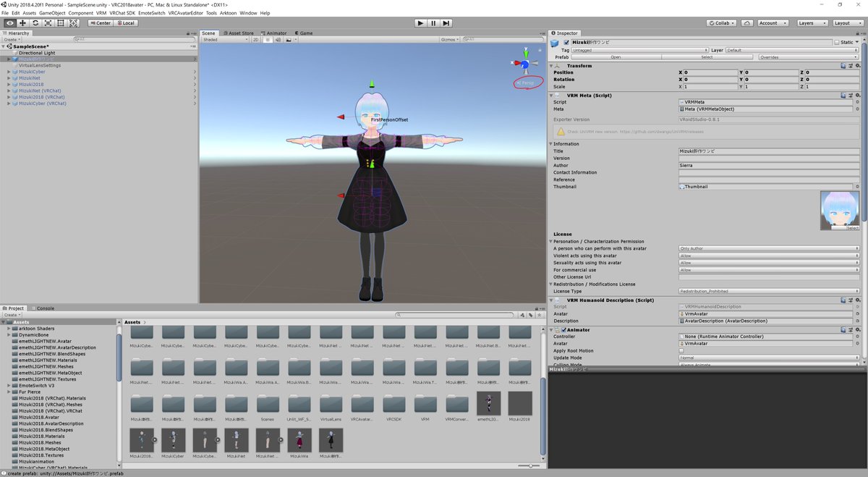Click Select on thumbnail preview
Screen dimensions: 868x477
[x=853, y=227]
